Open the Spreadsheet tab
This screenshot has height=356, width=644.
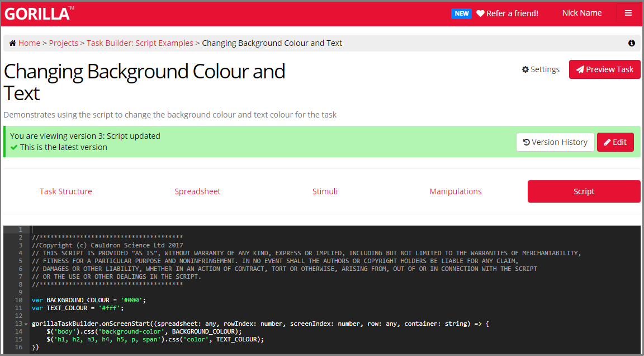pos(197,191)
